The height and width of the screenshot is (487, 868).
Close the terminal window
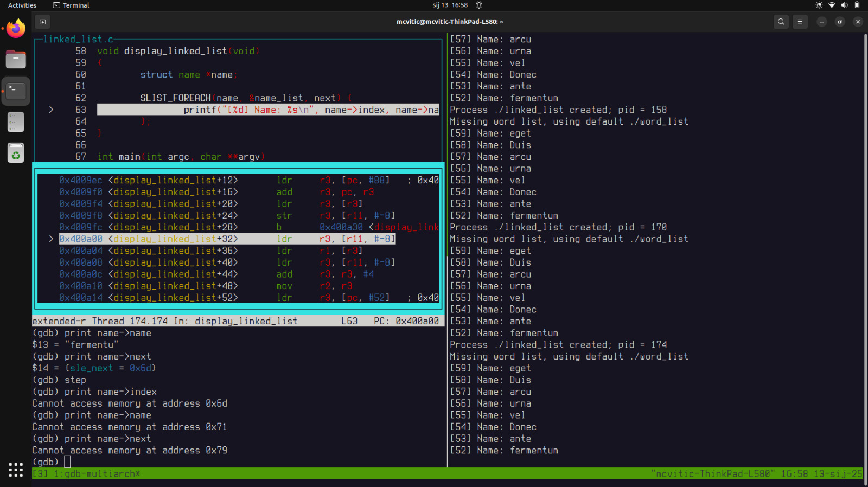pyautogui.click(x=858, y=22)
